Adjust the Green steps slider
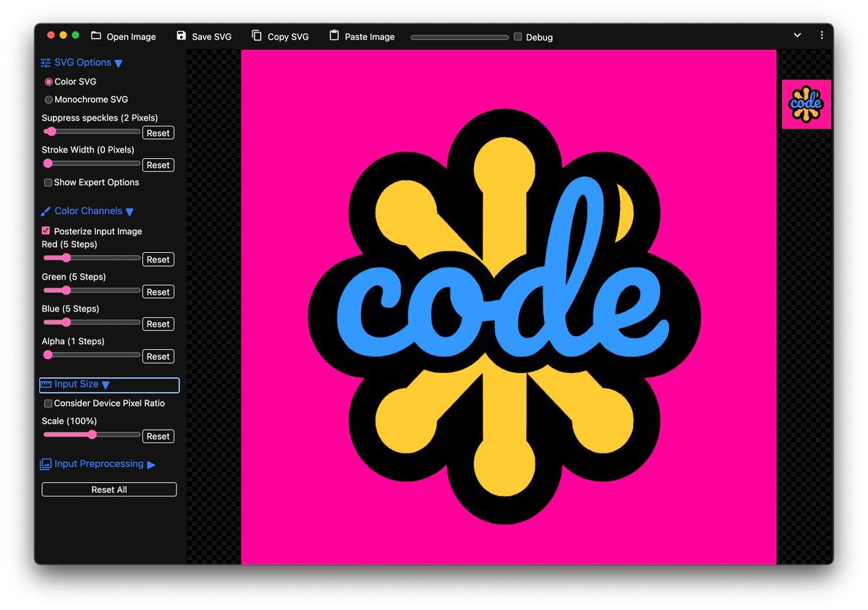 pos(92,290)
